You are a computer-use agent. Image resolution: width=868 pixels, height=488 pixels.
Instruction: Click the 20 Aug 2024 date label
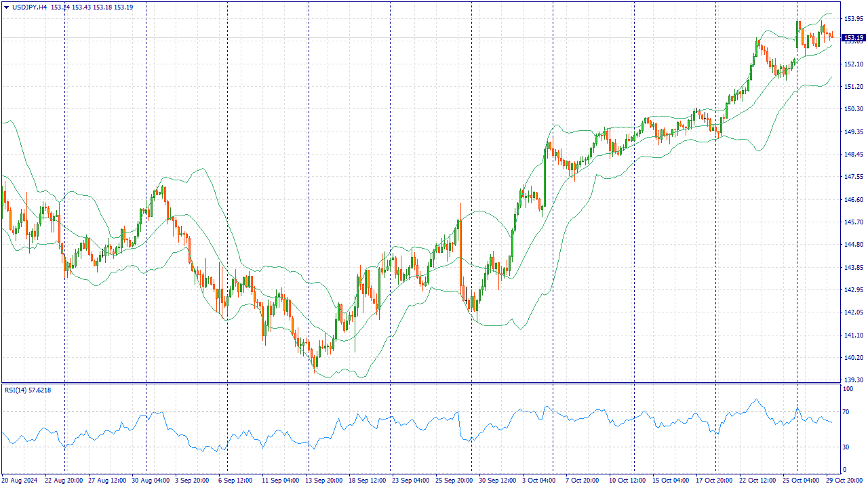tap(21, 481)
